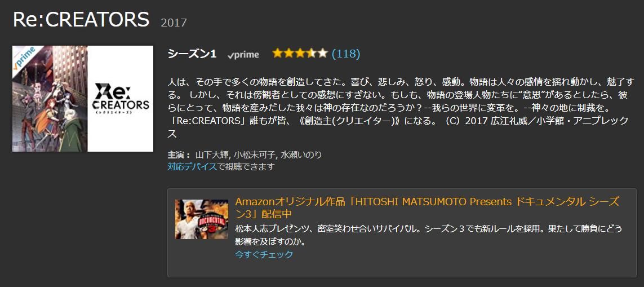Image resolution: width=644 pixels, height=287 pixels.
Task: Click the prime checkmark badge beside シーズン1
Action: click(x=243, y=55)
